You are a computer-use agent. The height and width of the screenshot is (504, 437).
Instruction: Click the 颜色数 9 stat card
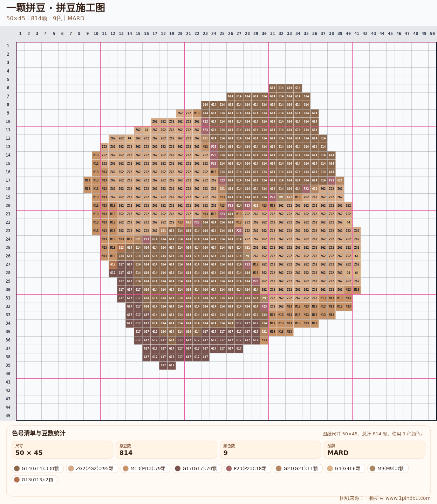pyautogui.click(x=271, y=450)
